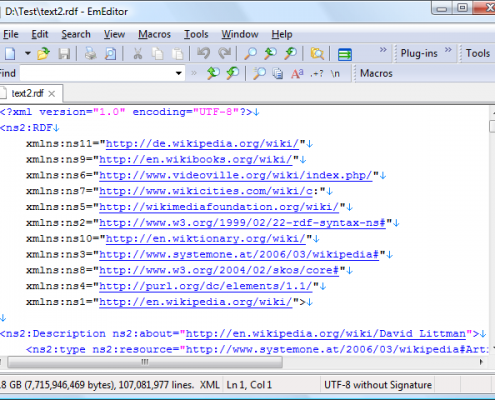Screen dimensions: 495x400
Task: Click UTF-8 without Signature encoding status
Action: pyautogui.click(x=378, y=385)
